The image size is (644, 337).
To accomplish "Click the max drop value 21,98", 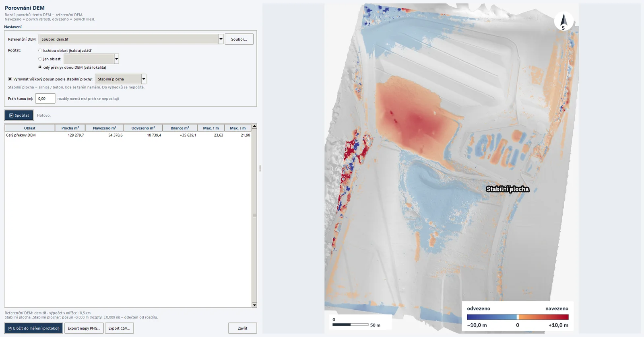I will pos(246,136).
